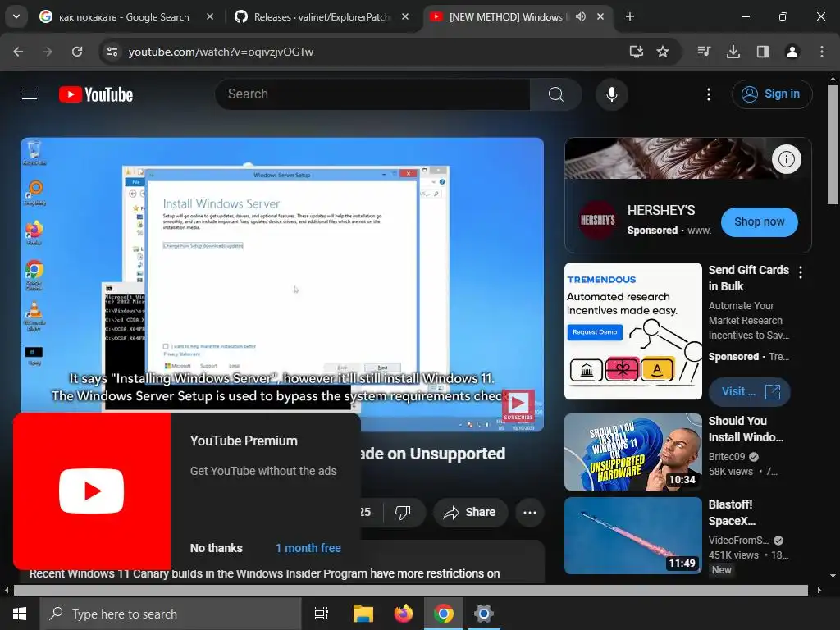Bookmark this page with the star
This screenshot has width=840, height=630.
[663, 52]
